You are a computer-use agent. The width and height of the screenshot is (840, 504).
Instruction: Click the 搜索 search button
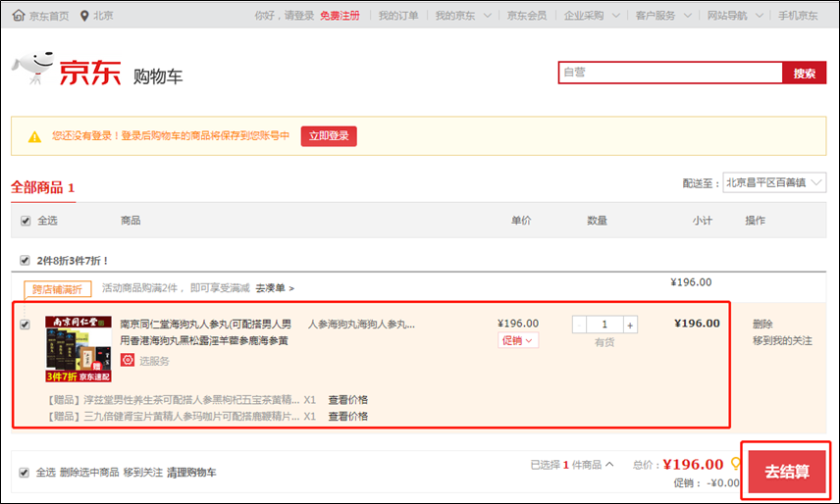click(804, 73)
